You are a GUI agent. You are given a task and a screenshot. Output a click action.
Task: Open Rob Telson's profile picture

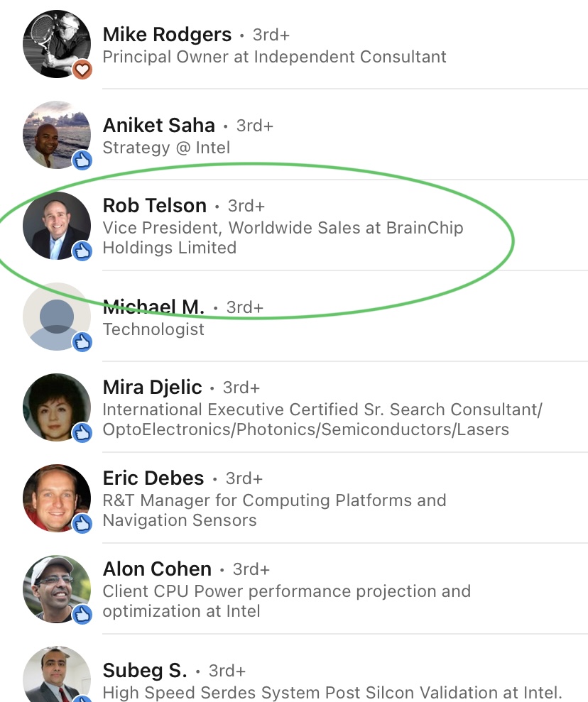point(55,225)
